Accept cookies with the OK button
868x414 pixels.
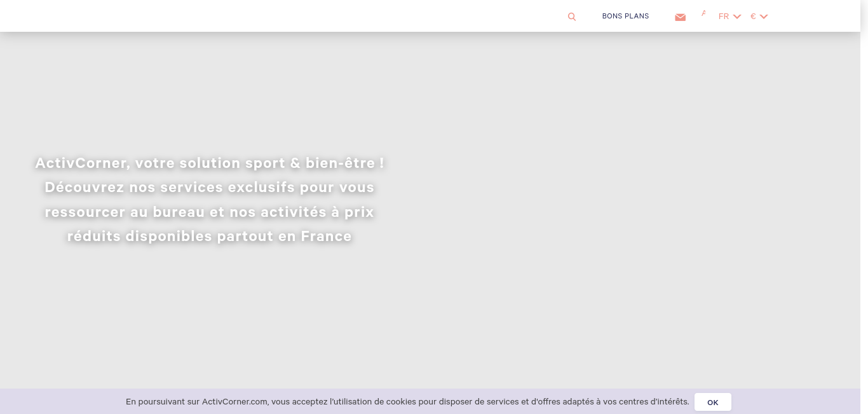pos(712,402)
